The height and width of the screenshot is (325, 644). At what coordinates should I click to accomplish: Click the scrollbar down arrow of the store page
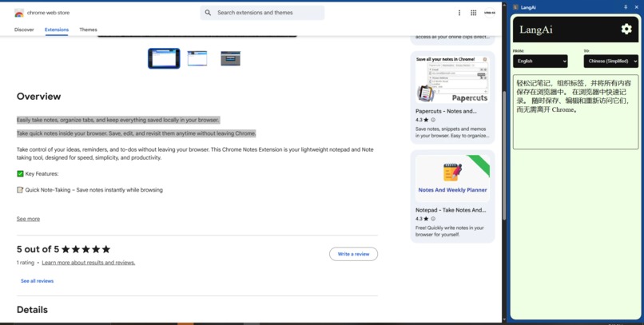click(504, 319)
